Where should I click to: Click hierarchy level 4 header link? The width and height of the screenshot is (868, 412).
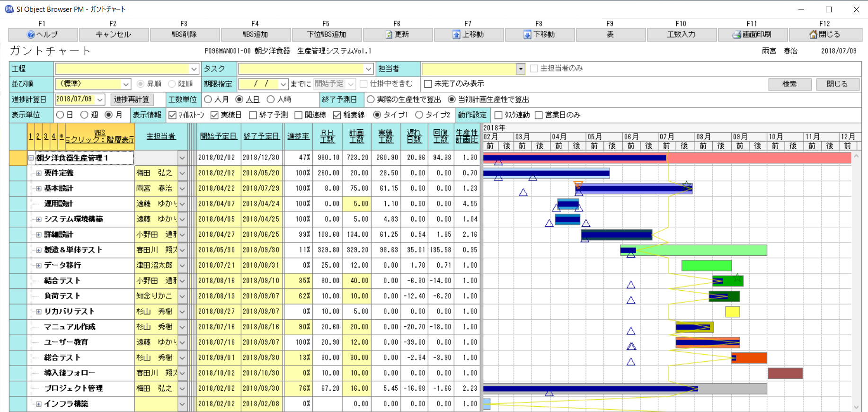click(53, 136)
